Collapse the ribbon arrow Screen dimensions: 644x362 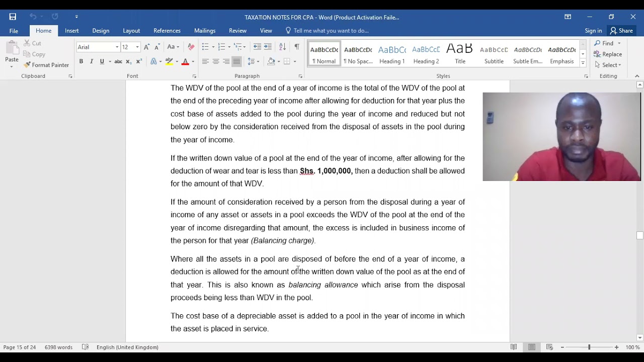coord(637,76)
